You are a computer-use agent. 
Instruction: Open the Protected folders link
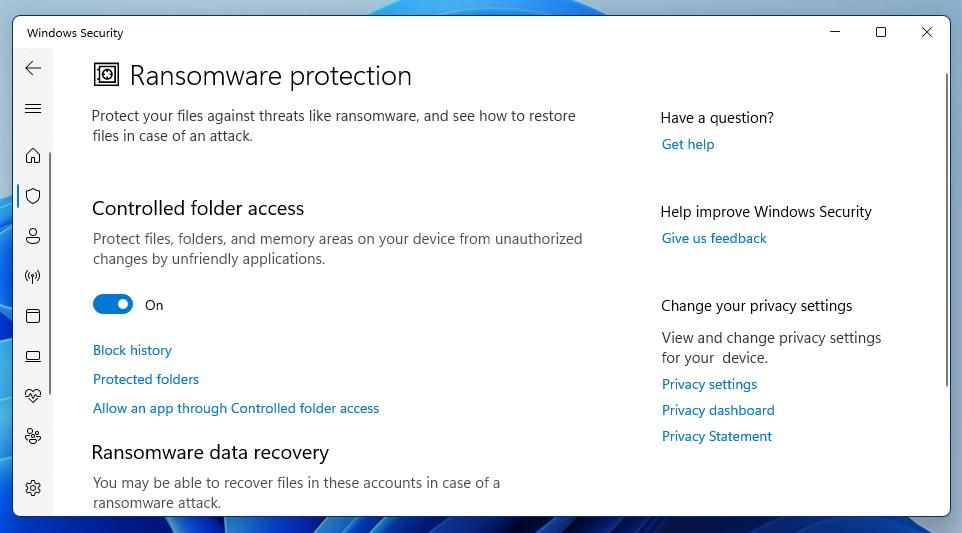tap(146, 379)
